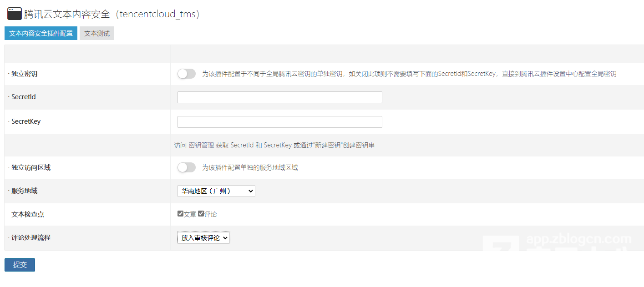Click into the SecretId input field

tap(279, 97)
